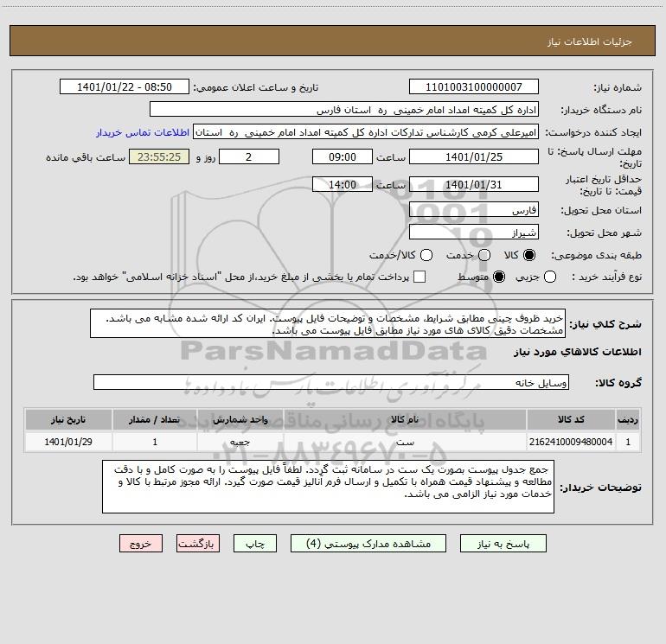Click the شرح کلی نیاز description box
Viewport: 666px width, 644px height.
point(328,323)
